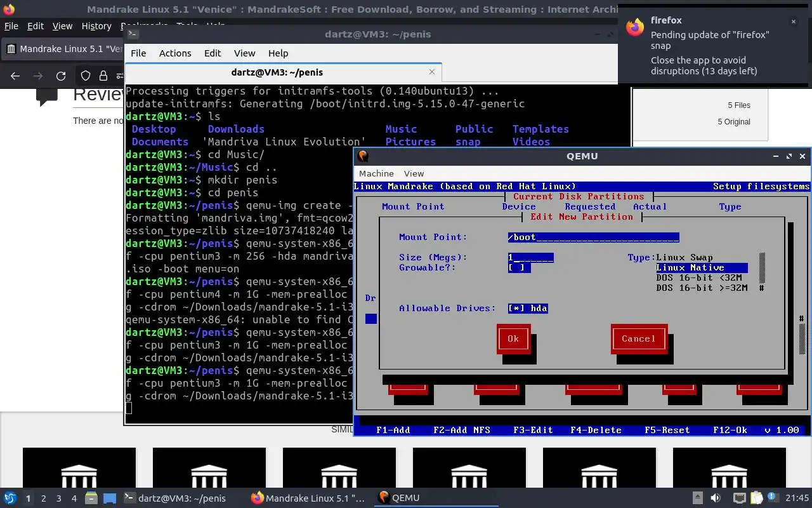The image size is (812, 508).
Task: Open the terminal Help menu
Action: pos(278,53)
